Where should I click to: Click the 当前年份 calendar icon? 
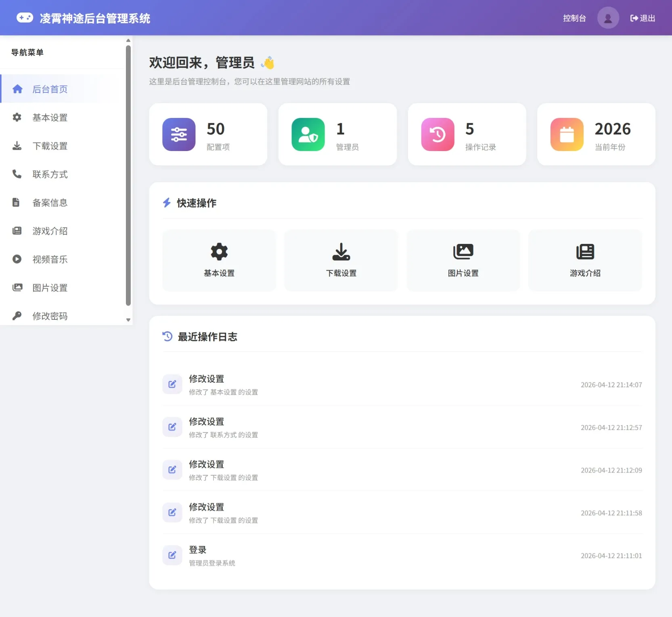click(x=567, y=134)
